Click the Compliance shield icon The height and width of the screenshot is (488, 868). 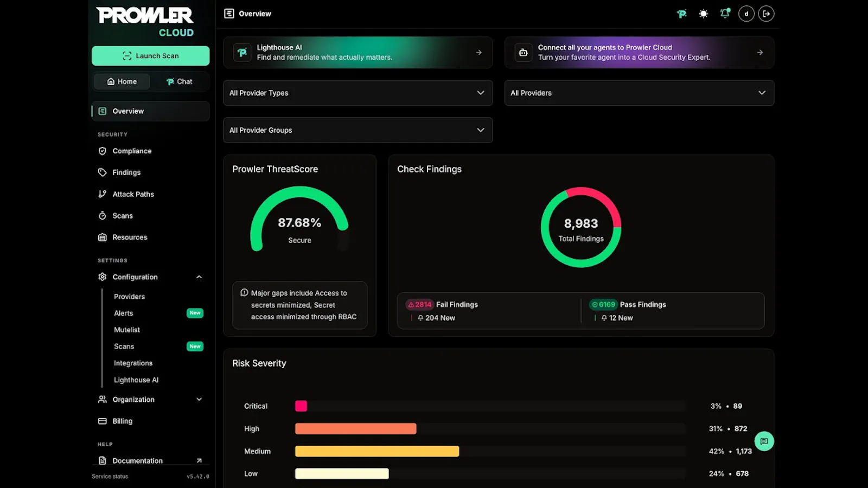102,151
